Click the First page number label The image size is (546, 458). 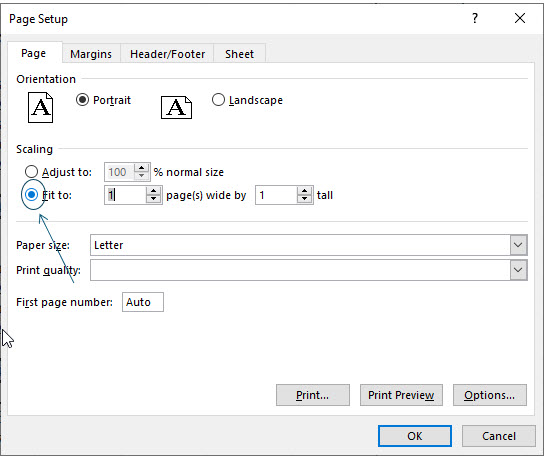(64, 302)
